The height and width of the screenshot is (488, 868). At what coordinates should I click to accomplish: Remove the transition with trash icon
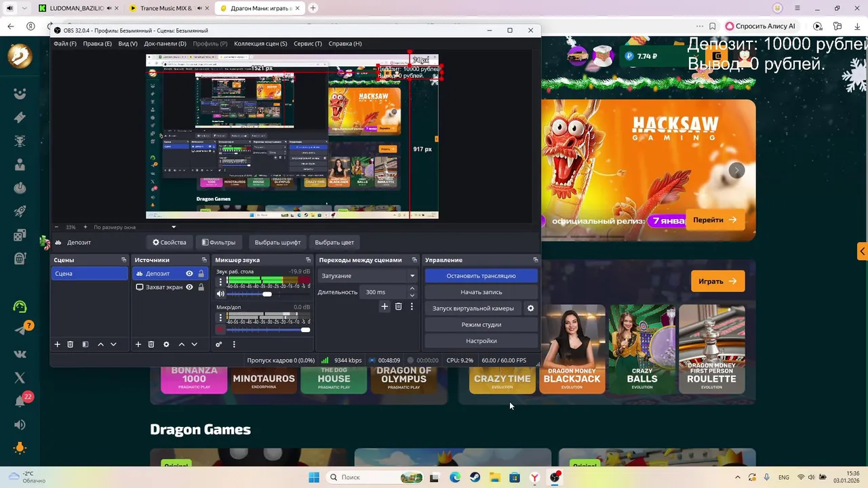click(x=398, y=306)
